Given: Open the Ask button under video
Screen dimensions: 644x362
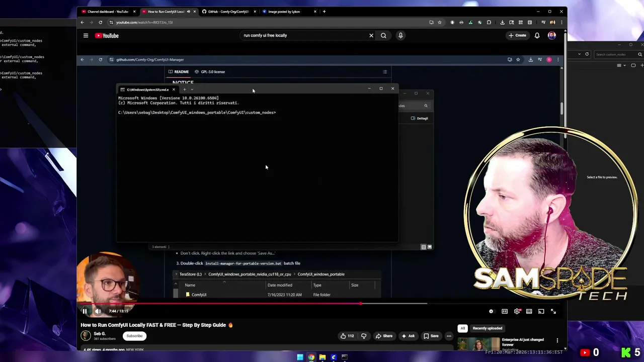Looking at the screenshot, I should tap(408, 336).
